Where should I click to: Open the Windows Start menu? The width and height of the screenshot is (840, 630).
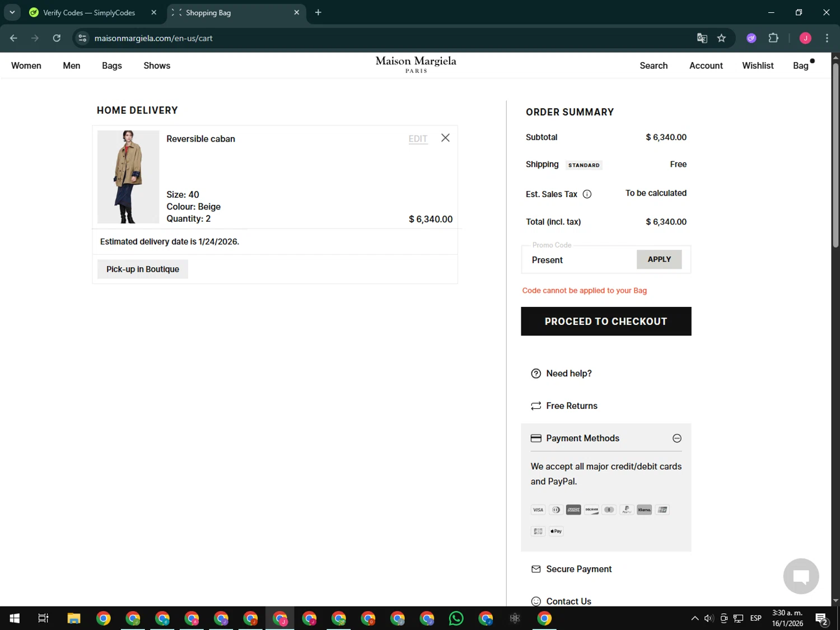click(x=15, y=618)
